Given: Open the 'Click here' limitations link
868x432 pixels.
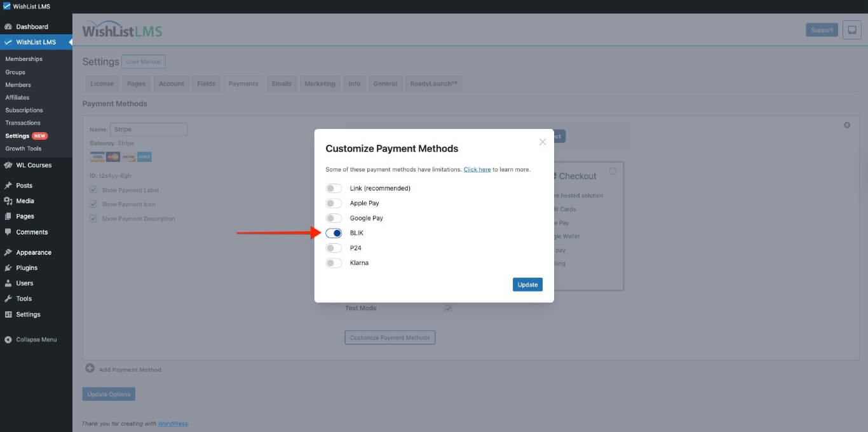Looking at the screenshot, I should (x=477, y=169).
